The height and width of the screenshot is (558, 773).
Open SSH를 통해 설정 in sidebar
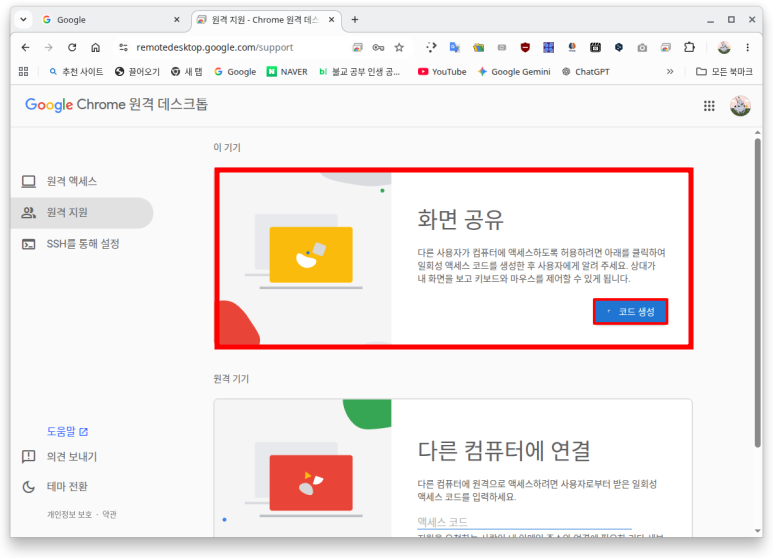point(81,244)
